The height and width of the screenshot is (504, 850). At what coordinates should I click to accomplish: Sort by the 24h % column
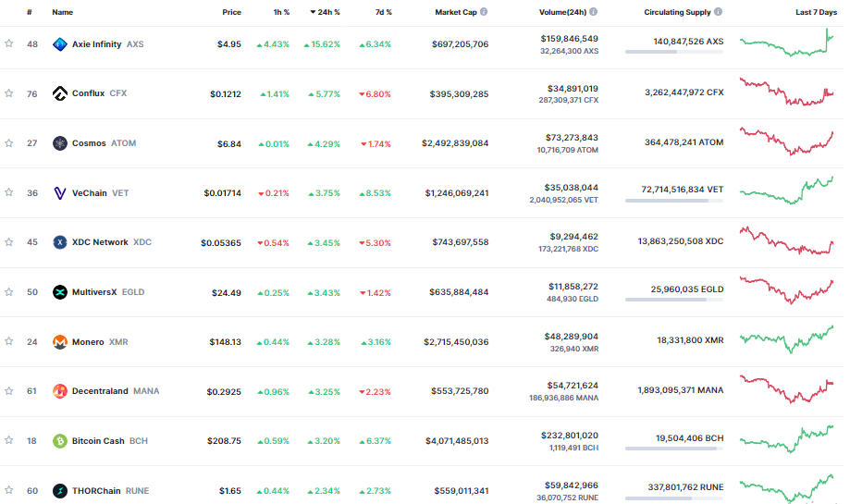tap(325, 12)
